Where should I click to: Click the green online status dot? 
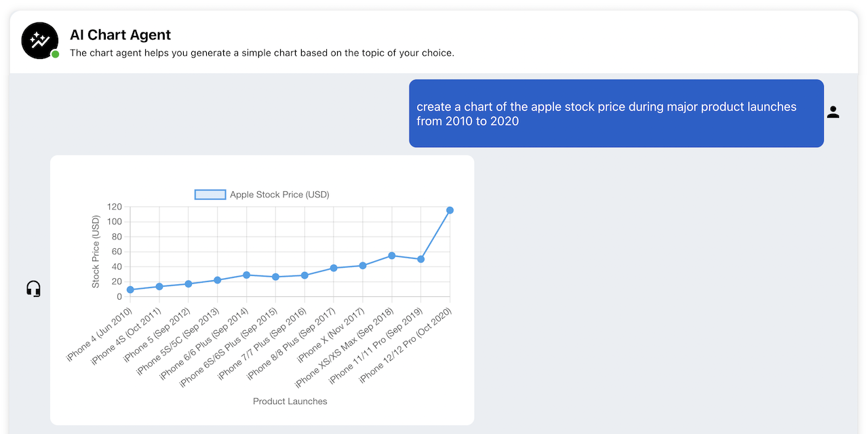coord(56,54)
